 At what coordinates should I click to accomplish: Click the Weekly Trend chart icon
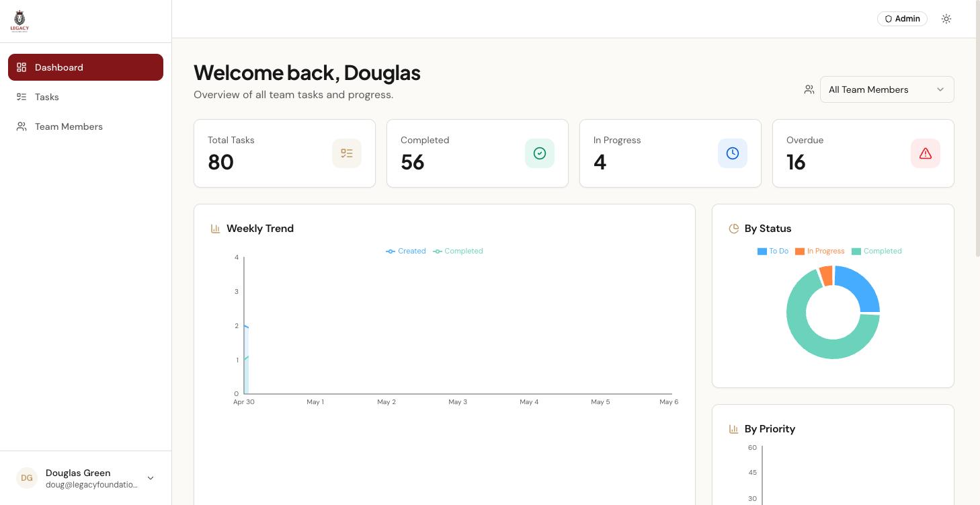[216, 229]
